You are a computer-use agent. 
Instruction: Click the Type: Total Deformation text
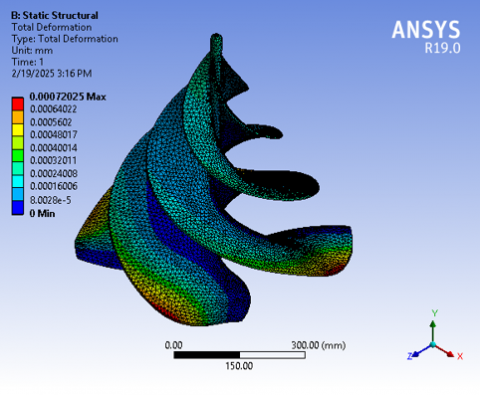[x=65, y=39]
